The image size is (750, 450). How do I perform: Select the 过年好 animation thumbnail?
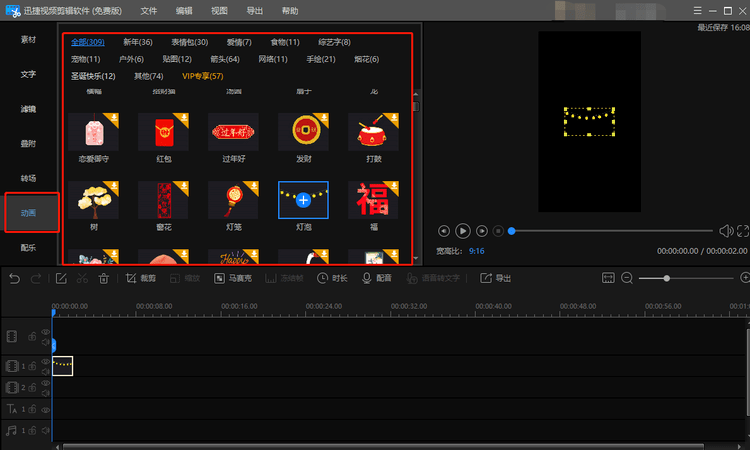[233, 132]
